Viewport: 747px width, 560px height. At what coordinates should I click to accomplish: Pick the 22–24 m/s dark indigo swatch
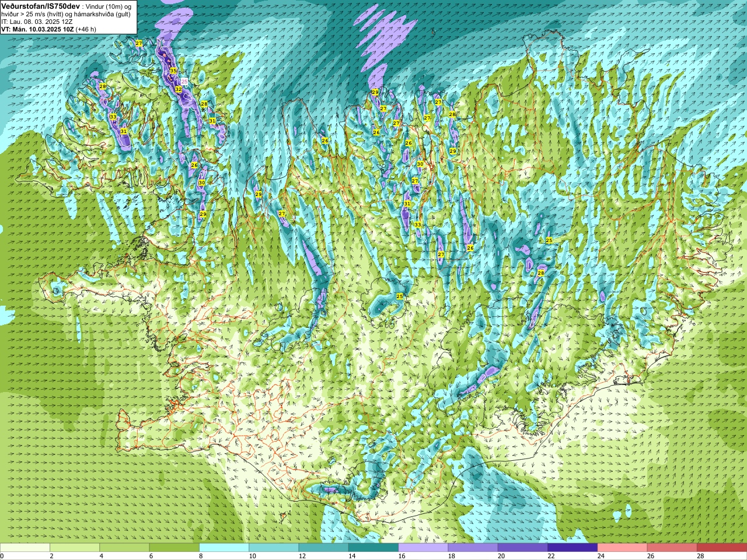pyautogui.click(x=573, y=548)
